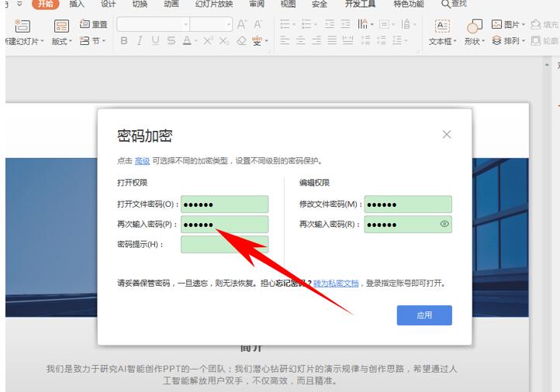Screen dimensions: 560x392
Task: Close the 密码加密 dialog
Action: 447,135
